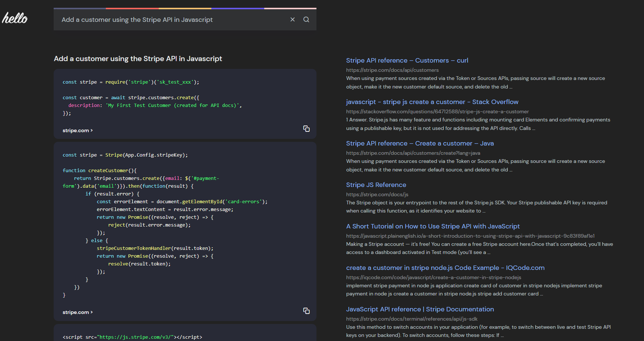Copy the createCustomer code snippet
Screen dimensions: 644x341
306,311
